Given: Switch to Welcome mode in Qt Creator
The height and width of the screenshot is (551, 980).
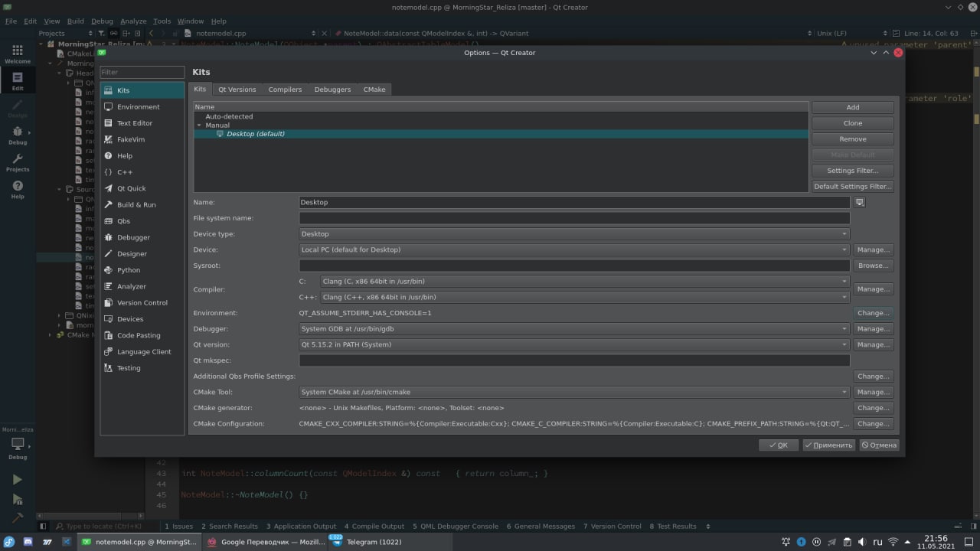Looking at the screenshot, I should click(x=18, y=52).
